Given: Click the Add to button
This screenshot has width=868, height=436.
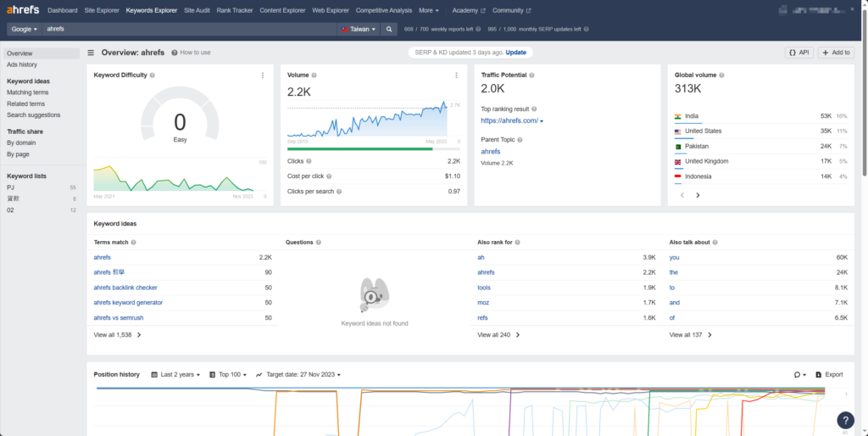Looking at the screenshot, I should tap(836, 53).
